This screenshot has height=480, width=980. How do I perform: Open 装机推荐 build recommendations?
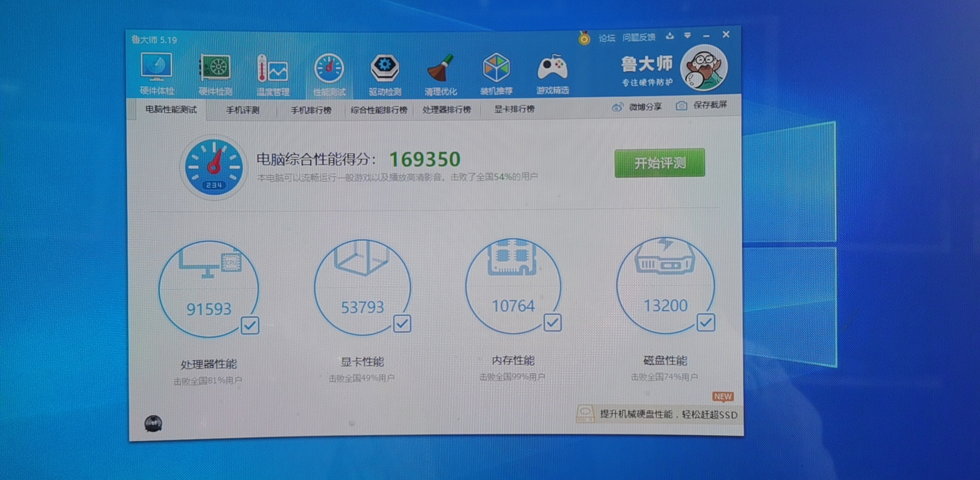point(497,71)
